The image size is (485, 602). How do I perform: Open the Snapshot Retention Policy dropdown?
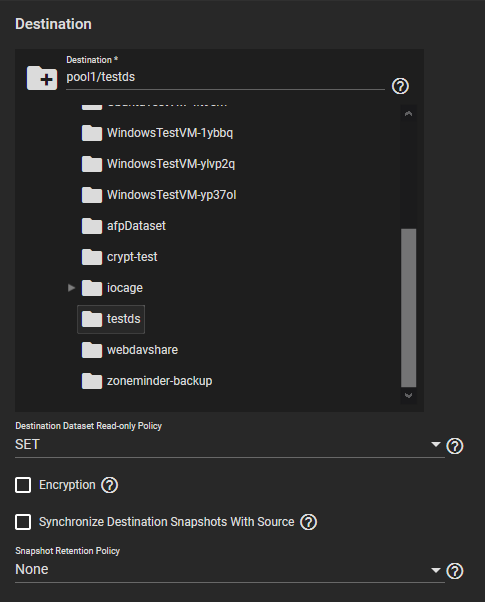(x=230, y=570)
